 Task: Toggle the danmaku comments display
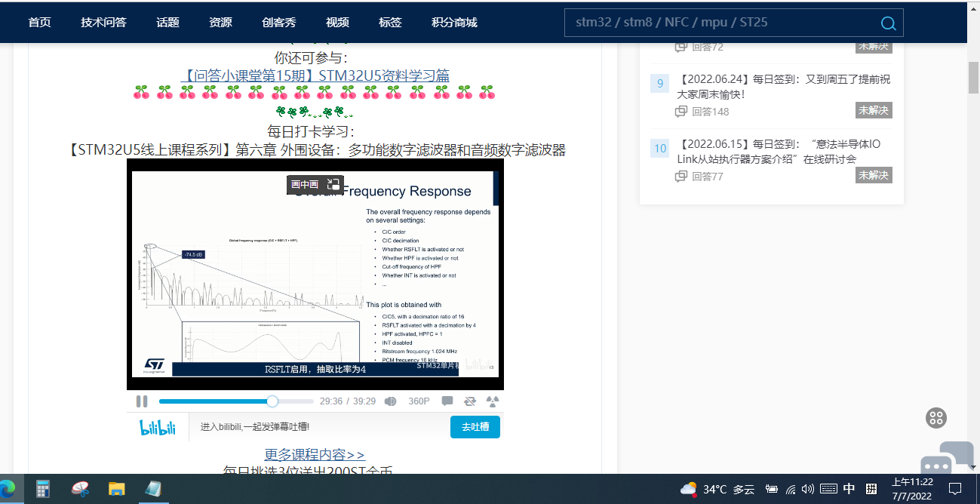click(x=447, y=401)
